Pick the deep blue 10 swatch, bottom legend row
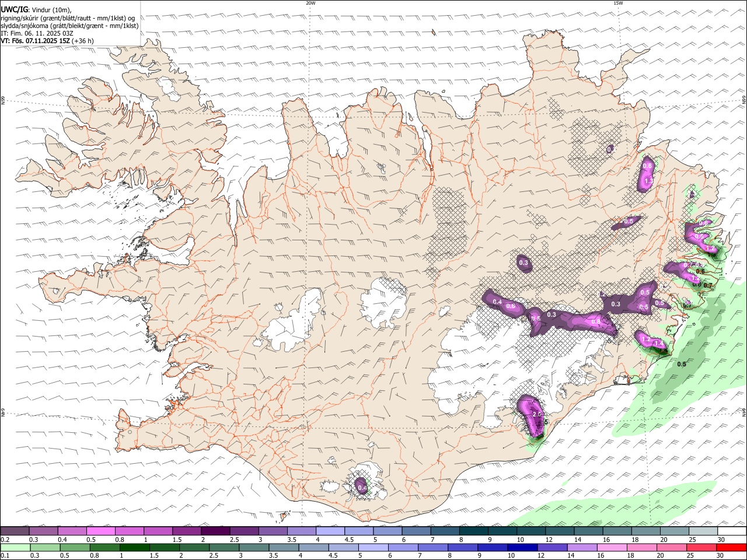The height and width of the screenshot is (560, 747). 522,548
